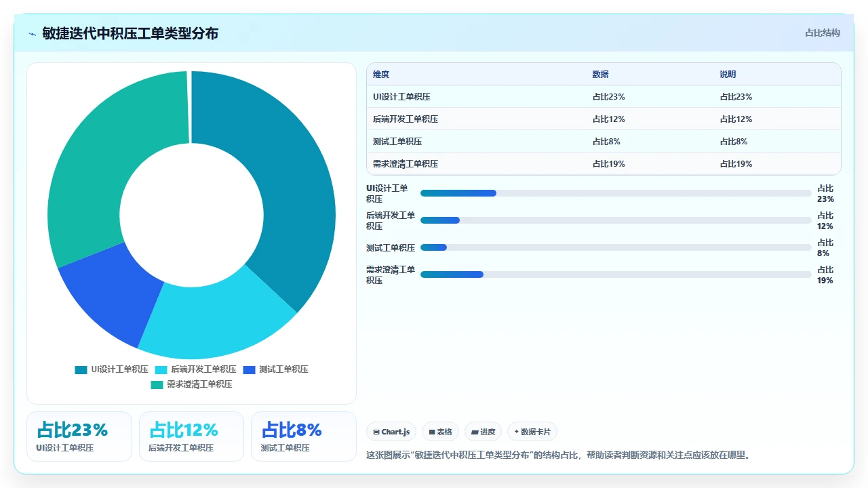
Task: Click the 数据 column header
Action: pos(601,75)
